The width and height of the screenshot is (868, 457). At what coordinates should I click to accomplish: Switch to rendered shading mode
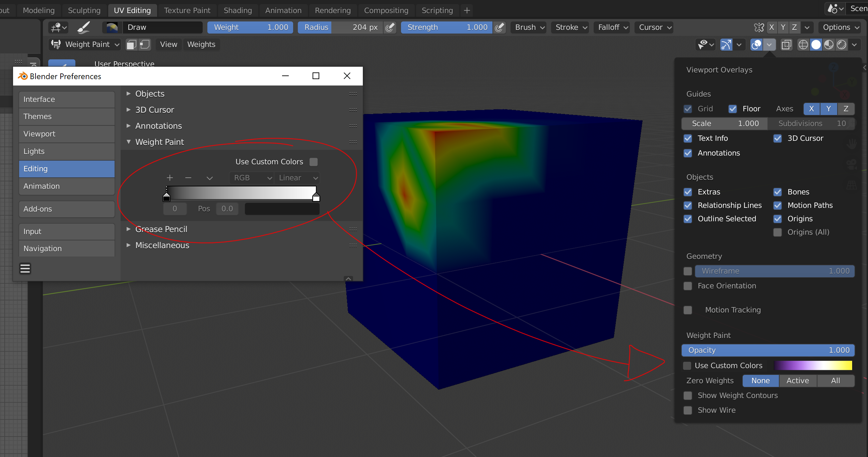coord(842,45)
